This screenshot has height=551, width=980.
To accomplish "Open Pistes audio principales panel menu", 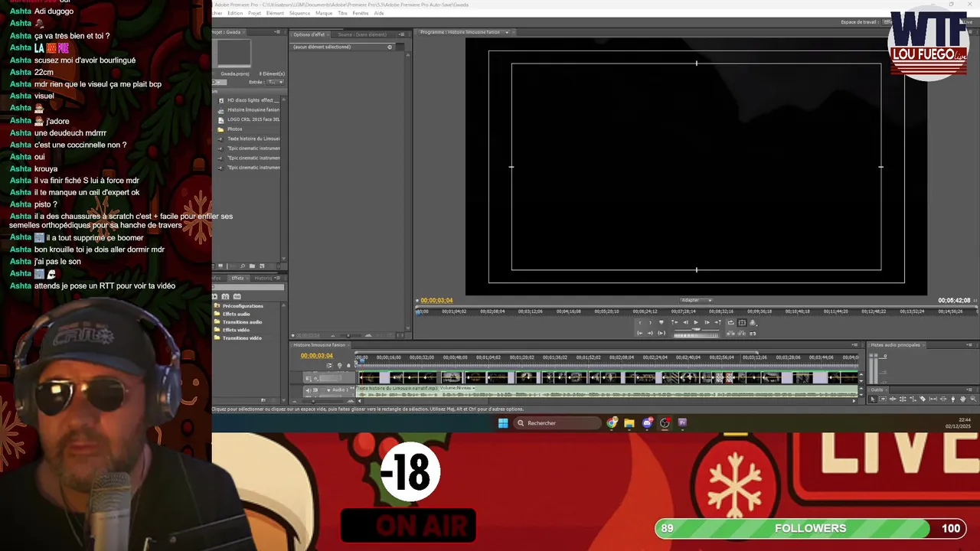I will [969, 345].
